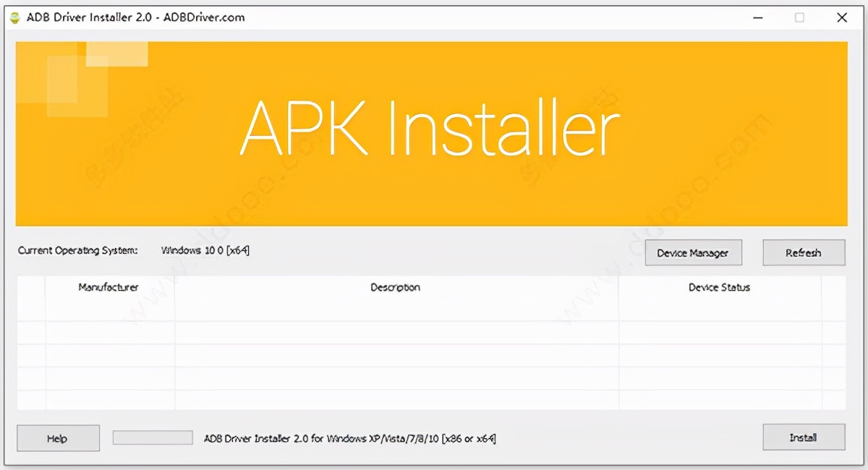Open the Help dialog
868x470 pixels.
pyautogui.click(x=58, y=437)
